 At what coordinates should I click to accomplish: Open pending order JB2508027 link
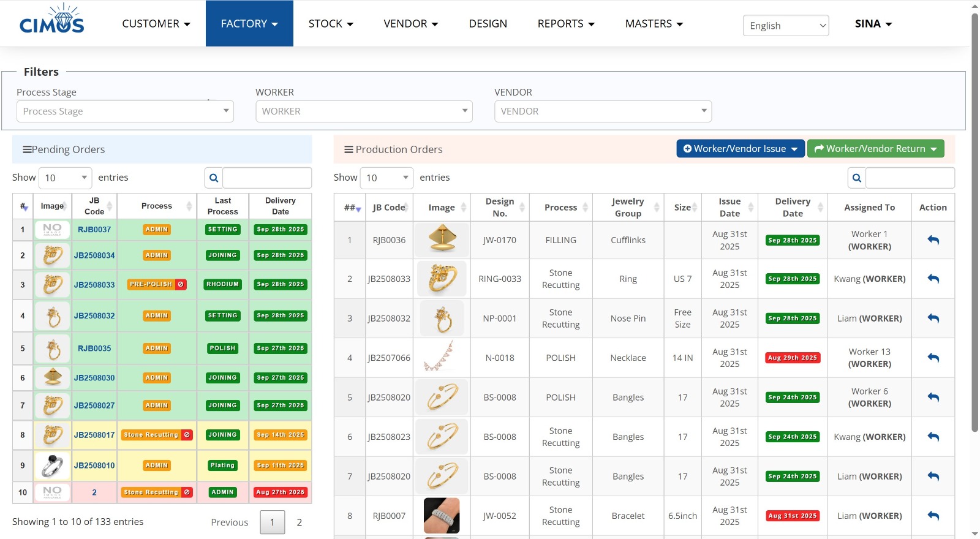[94, 405]
